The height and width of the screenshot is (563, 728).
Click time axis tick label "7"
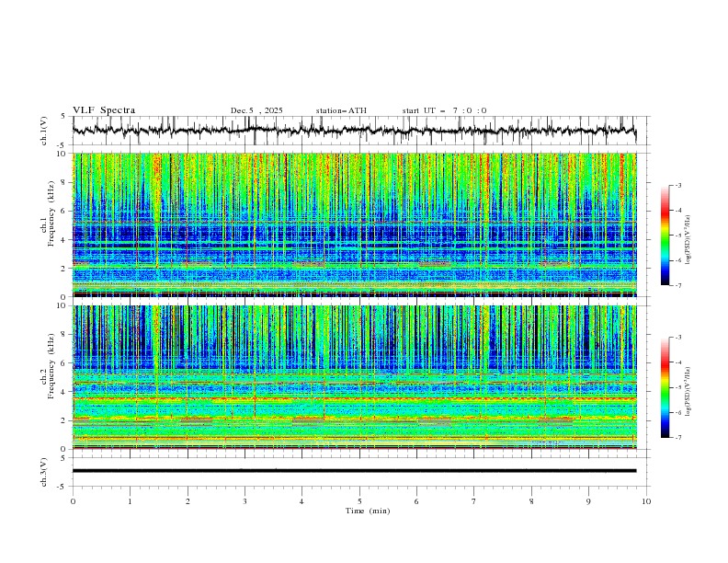click(474, 501)
